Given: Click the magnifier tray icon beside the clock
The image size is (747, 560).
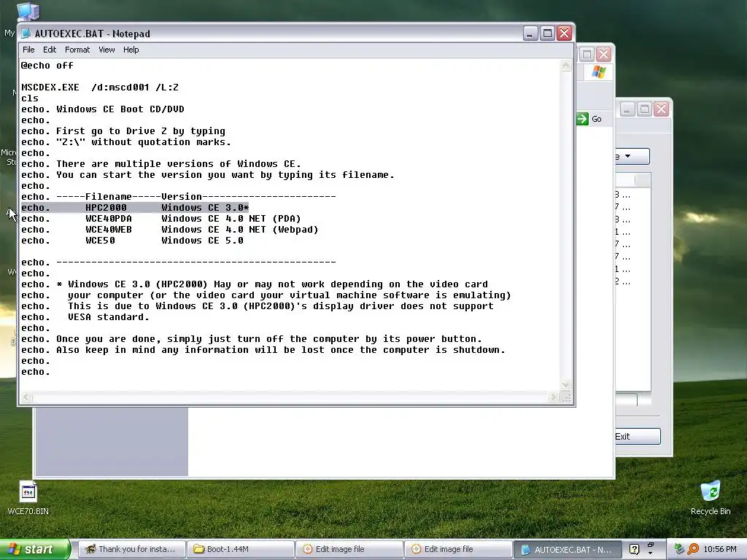Looking at the screenshot, I should (x=693, y=550).
